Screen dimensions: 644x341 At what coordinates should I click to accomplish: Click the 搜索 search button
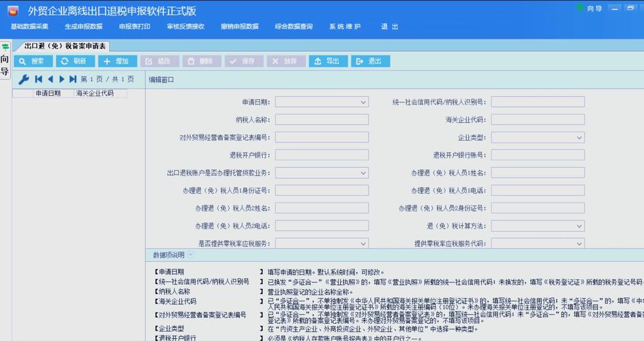(x=33, y=61)
